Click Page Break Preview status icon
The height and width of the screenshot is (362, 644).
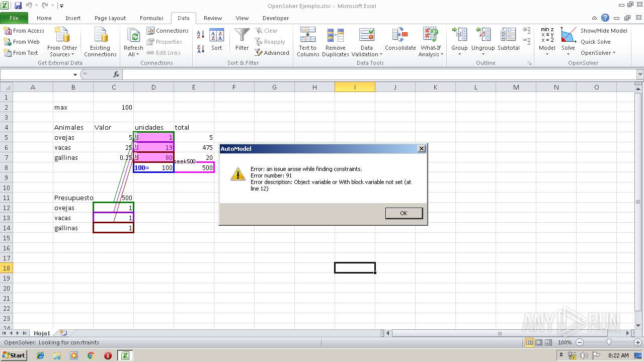coord(548,342)
